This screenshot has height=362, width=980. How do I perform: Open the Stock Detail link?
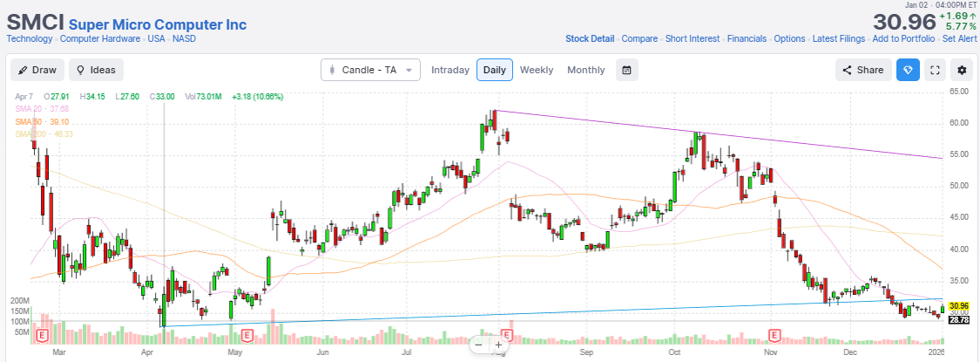tap(590, 39)
